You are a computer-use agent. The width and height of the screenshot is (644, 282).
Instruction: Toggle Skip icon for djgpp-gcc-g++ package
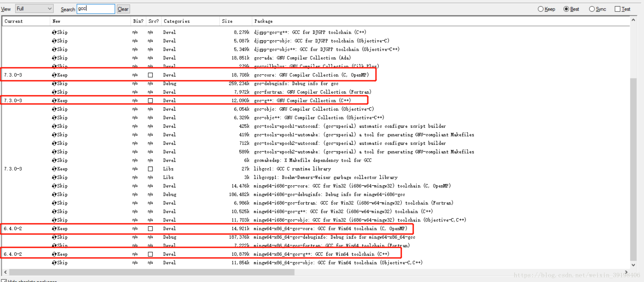pyautogui.click(x=54, y=32)
